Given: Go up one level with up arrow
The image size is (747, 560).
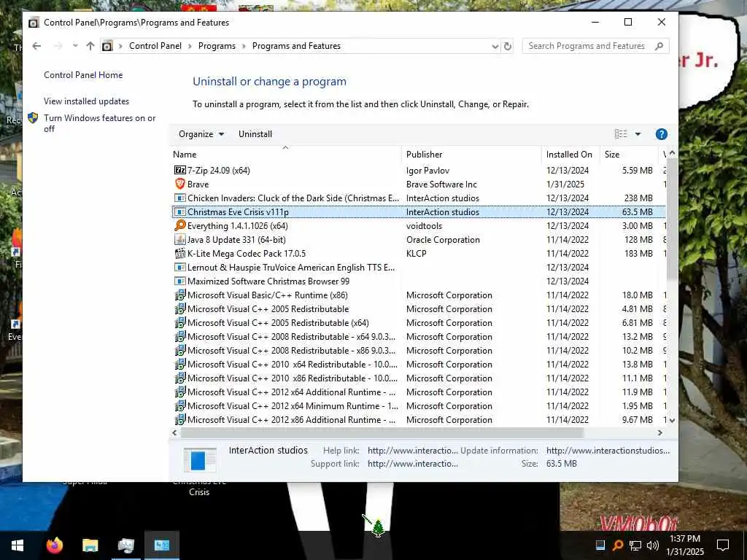Looking at the screenshot, I should coord(90,46).
